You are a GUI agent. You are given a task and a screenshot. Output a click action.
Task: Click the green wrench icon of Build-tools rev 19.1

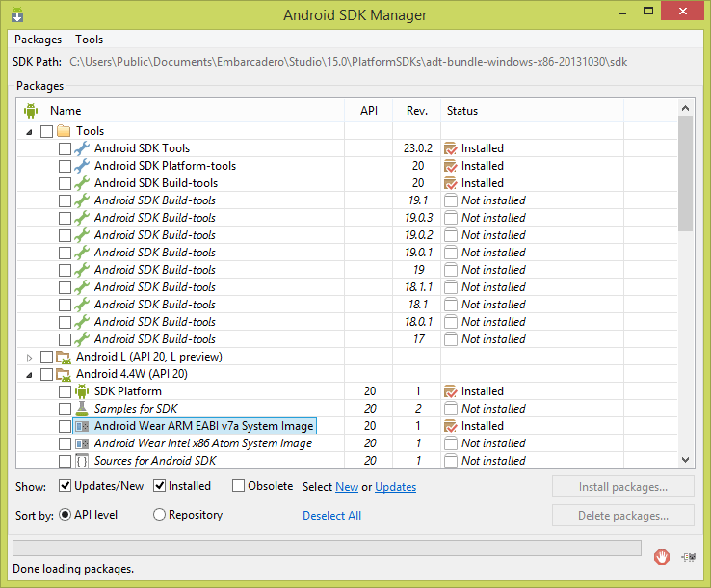click(x=82, y=200)
